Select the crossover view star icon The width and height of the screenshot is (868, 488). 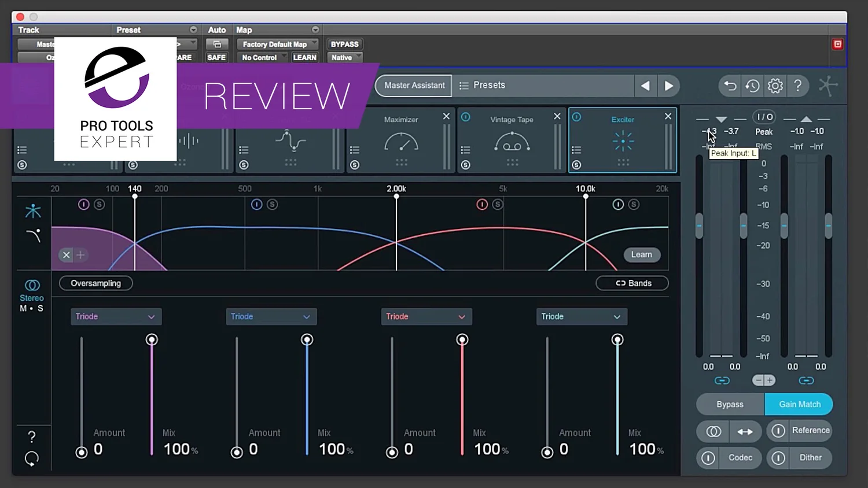click(33, 211)
